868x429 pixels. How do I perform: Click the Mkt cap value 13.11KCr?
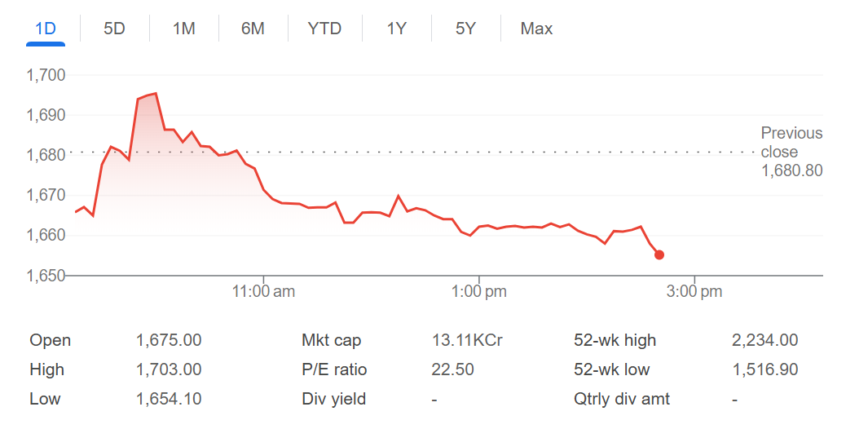pyautogui.click(x=467, y=340)
